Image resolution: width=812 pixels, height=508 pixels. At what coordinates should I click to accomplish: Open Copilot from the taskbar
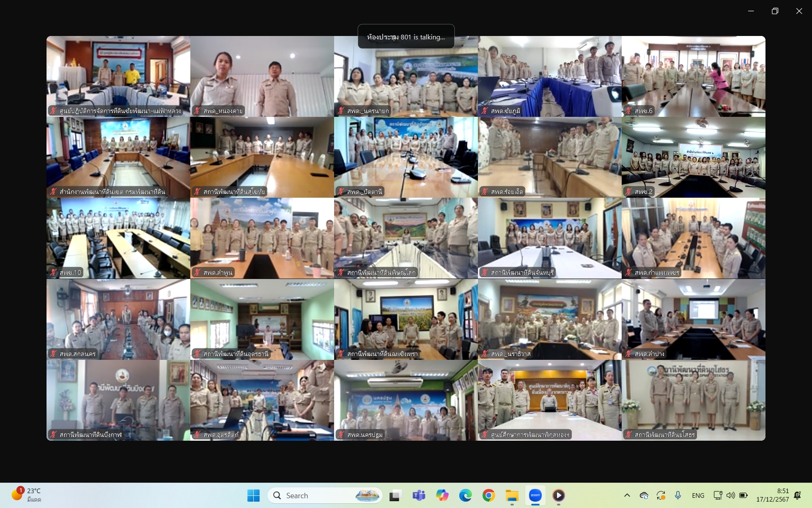(x=442, y=495)
